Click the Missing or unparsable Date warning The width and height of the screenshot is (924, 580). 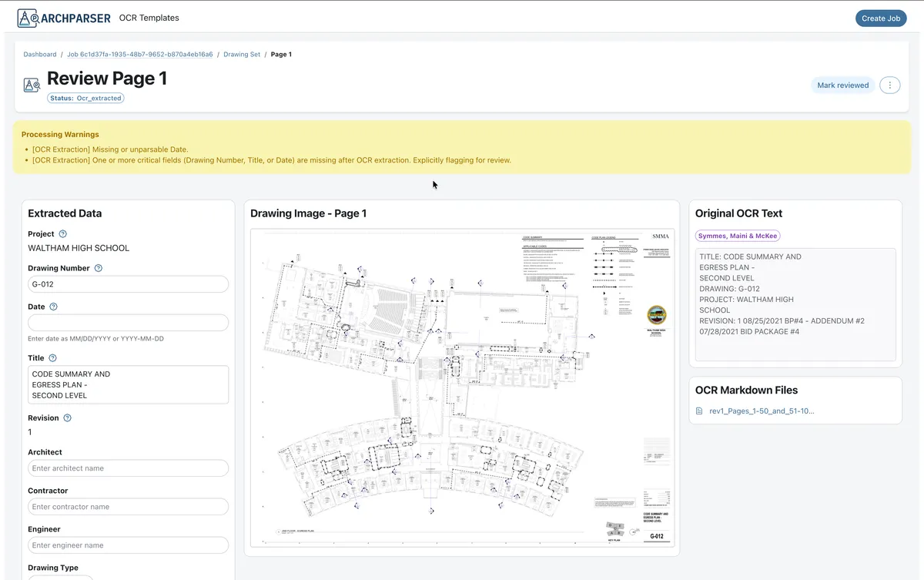110,149
